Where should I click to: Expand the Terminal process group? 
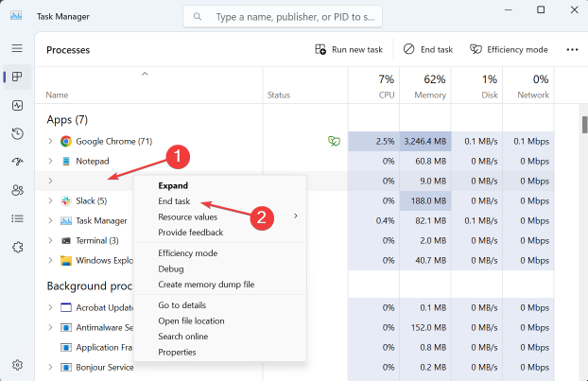tap(51, 240)
